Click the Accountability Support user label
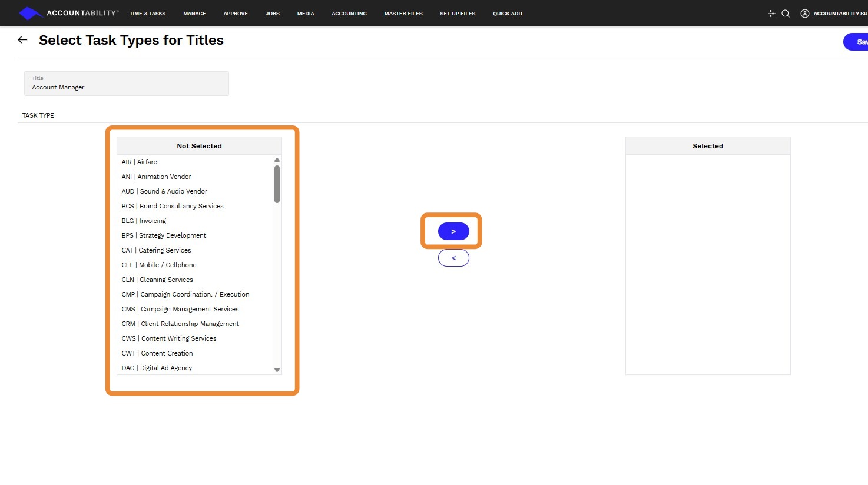Viewport: 868px width, 485px height. [x=840, y=14]
